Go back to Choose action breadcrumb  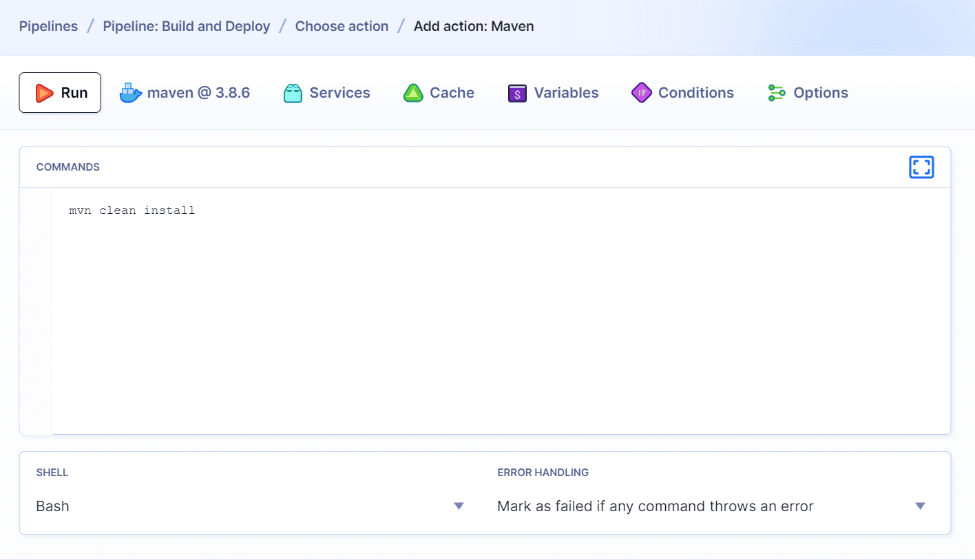[342, 26]
